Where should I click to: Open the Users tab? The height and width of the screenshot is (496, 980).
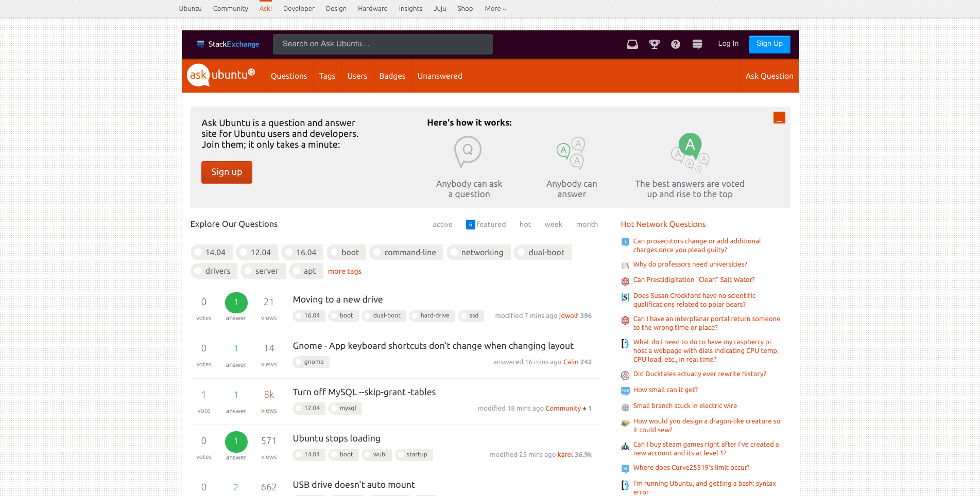(x=357, y=76)
